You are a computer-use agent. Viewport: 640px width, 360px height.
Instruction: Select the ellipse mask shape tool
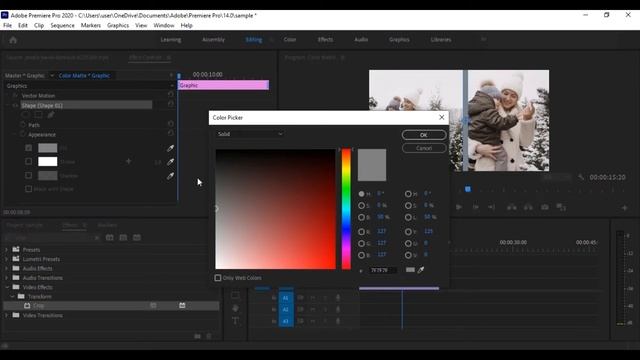(x=26, y=115)
